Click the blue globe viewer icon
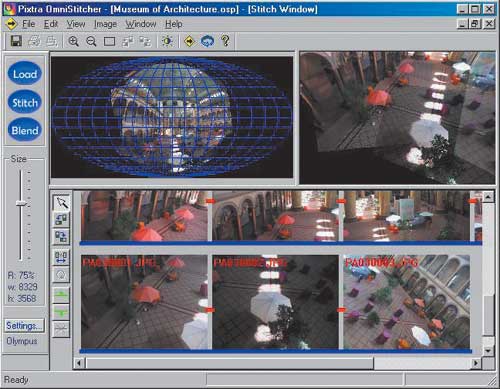 (x=207, y=41)
